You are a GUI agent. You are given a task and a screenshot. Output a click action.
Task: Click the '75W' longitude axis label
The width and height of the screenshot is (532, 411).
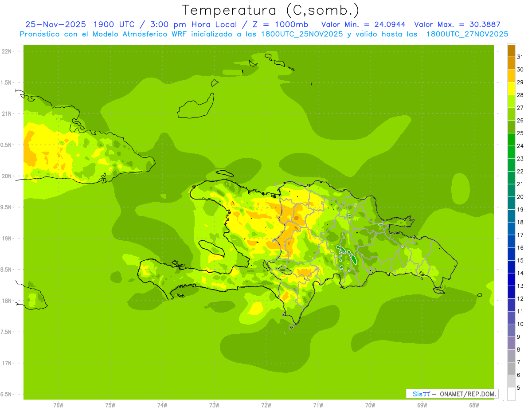coord(110,405)
